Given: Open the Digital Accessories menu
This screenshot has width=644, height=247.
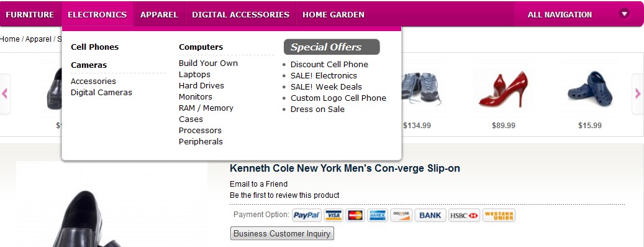Looking at the screenshot, I should pyautogui.click(x=241, y=14).
